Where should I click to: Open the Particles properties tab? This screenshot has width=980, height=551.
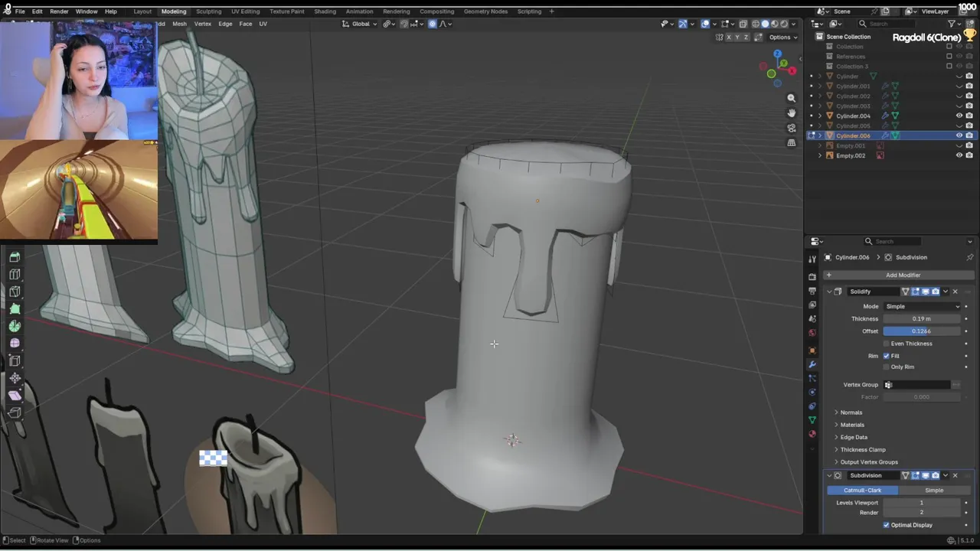(x=812, y=378)
